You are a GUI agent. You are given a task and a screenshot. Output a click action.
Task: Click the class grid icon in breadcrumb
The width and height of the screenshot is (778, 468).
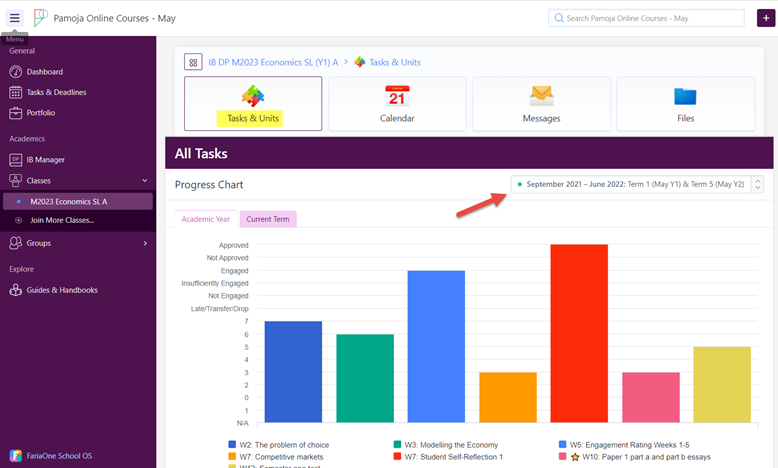193,63
